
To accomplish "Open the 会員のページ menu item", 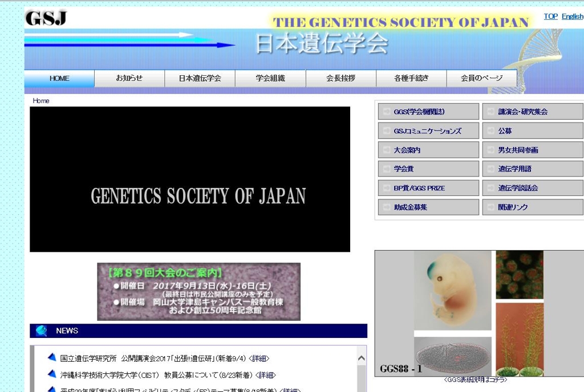I will pyautogui.click(x=481, y=79).
